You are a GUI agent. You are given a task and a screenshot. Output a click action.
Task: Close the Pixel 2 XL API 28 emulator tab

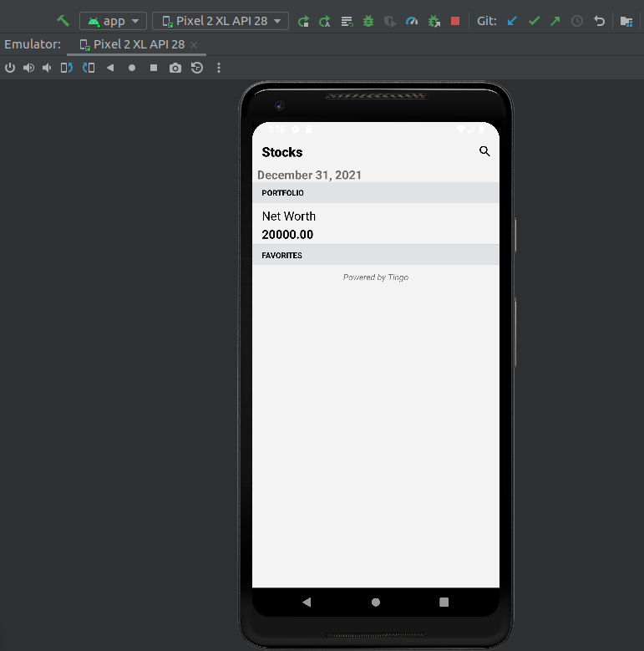click(x=194, y=45)
